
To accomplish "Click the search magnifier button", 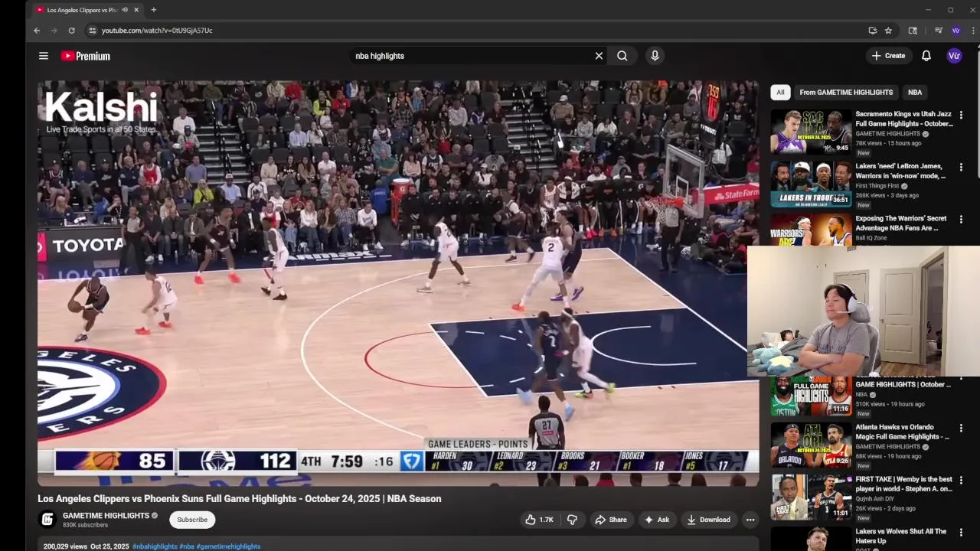I will click(622, 56).
